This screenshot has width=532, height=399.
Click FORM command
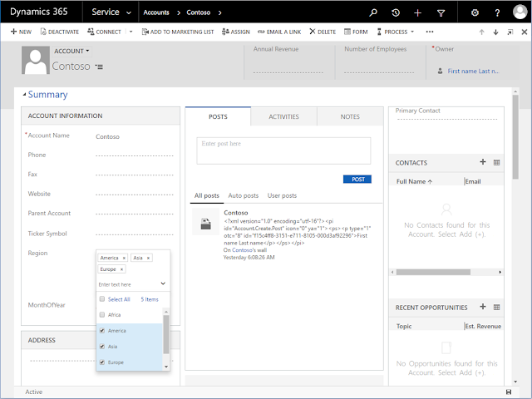[356, 32]
